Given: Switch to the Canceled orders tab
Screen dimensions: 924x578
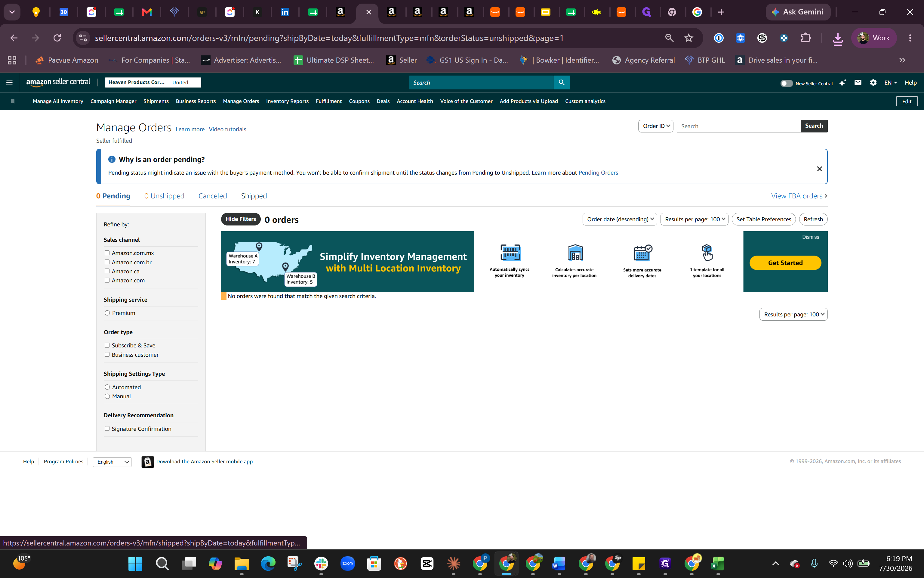Looking at the screenshot, I should tap(213, 196).
